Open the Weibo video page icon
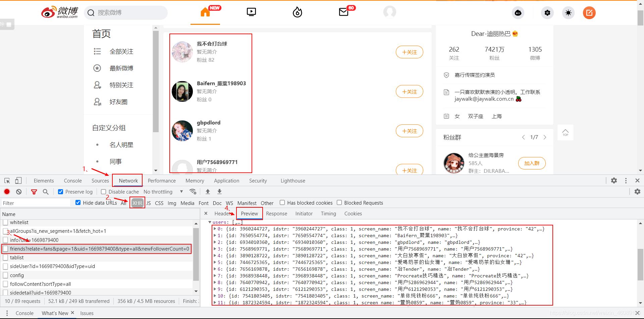This screenshot has height=319, width=644. click(x=251, y=12)
